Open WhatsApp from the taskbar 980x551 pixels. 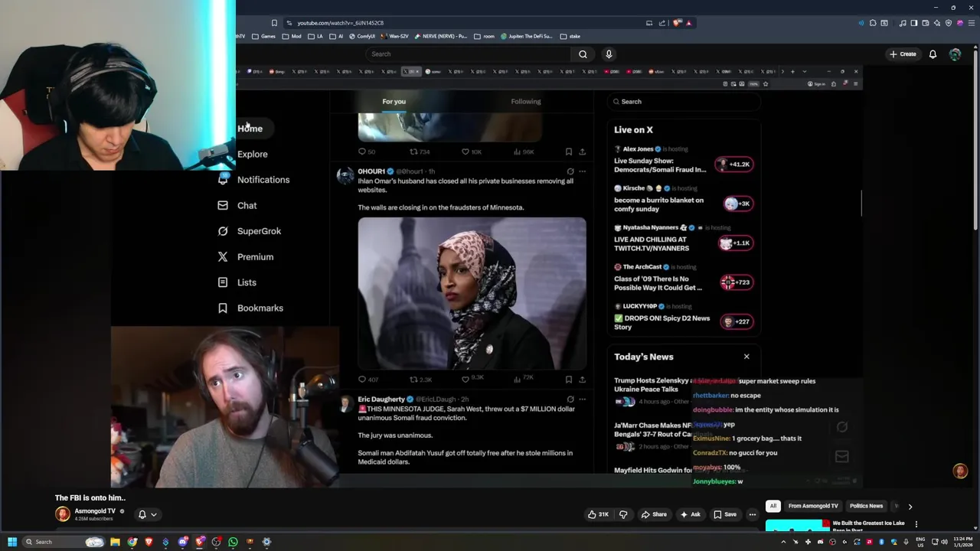(x=233, y=542)
